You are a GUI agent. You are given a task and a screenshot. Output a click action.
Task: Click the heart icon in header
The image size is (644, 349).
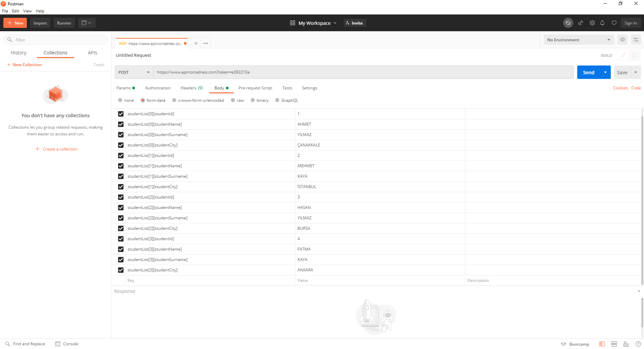pos(614,23)
